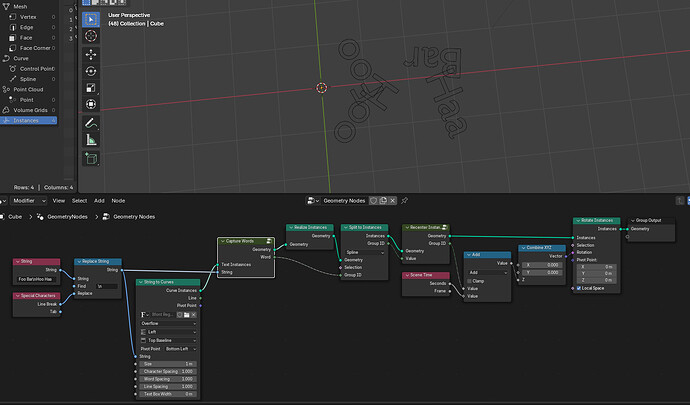Adjust the Character Spacing slider field

click(x=168, y=372)
